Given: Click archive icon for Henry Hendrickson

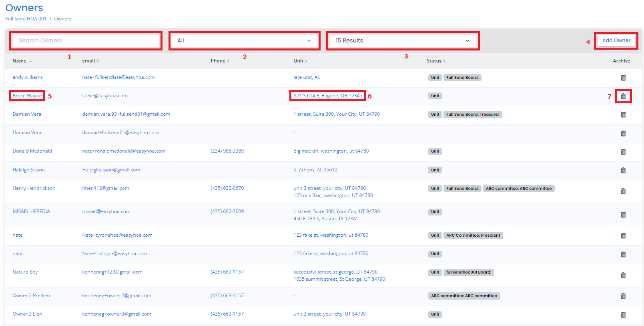Looking at the screenshot, I should click(623, 191).
